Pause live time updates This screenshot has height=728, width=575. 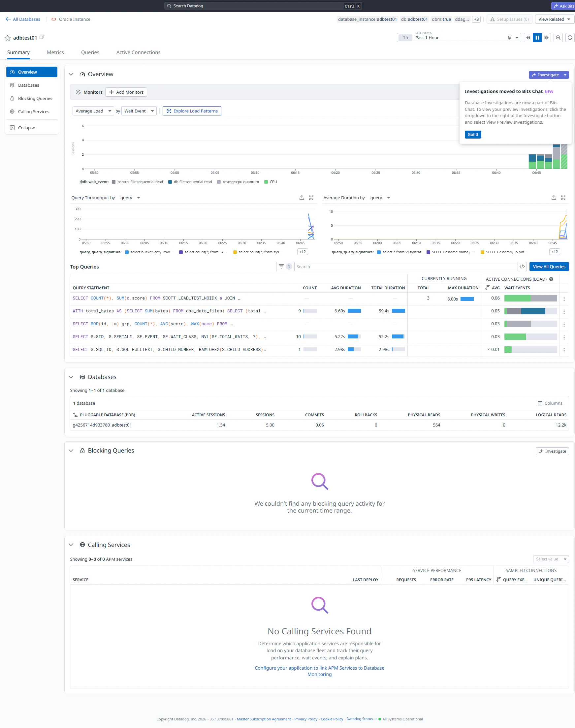point(537,38)
